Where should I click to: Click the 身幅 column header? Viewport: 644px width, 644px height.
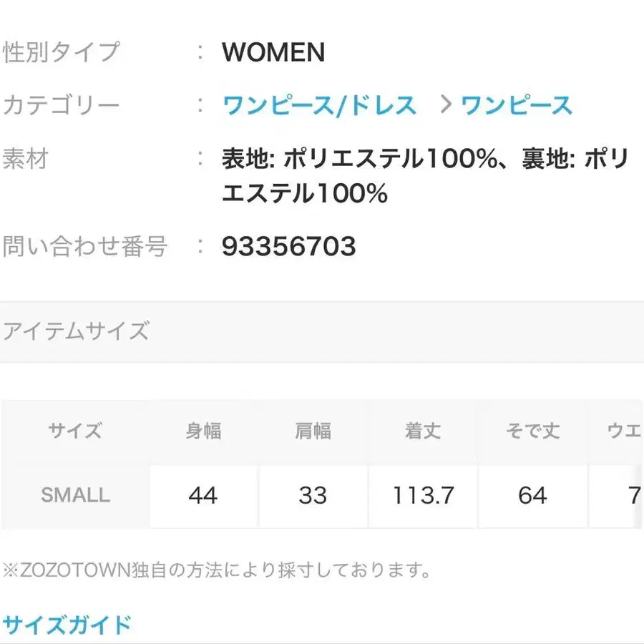[203, 430]
